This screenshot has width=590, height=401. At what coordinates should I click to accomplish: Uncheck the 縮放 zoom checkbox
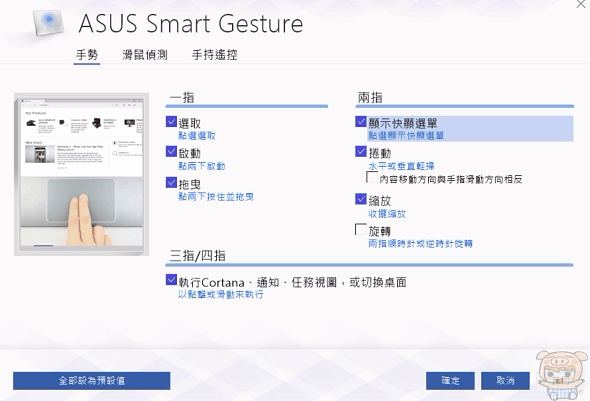click(x=361, y=199)
